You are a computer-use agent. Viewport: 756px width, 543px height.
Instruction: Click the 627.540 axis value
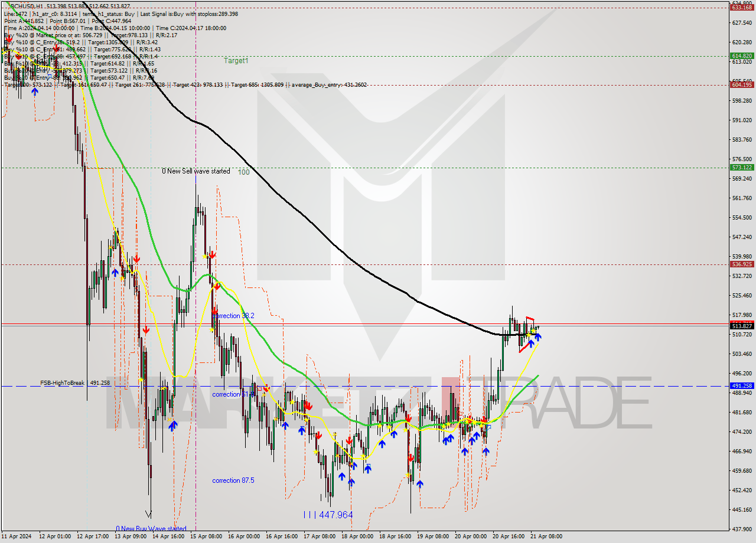point(741,23)
